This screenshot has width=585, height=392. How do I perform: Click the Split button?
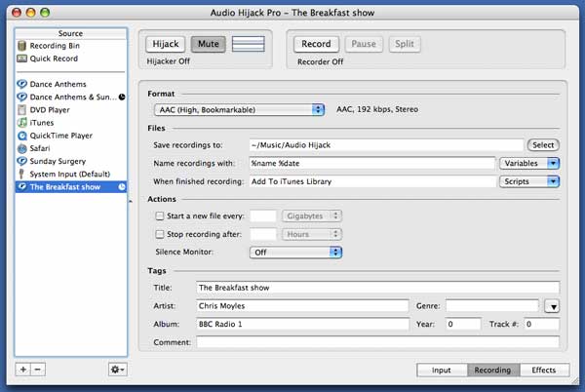click(x=405, y=44)
